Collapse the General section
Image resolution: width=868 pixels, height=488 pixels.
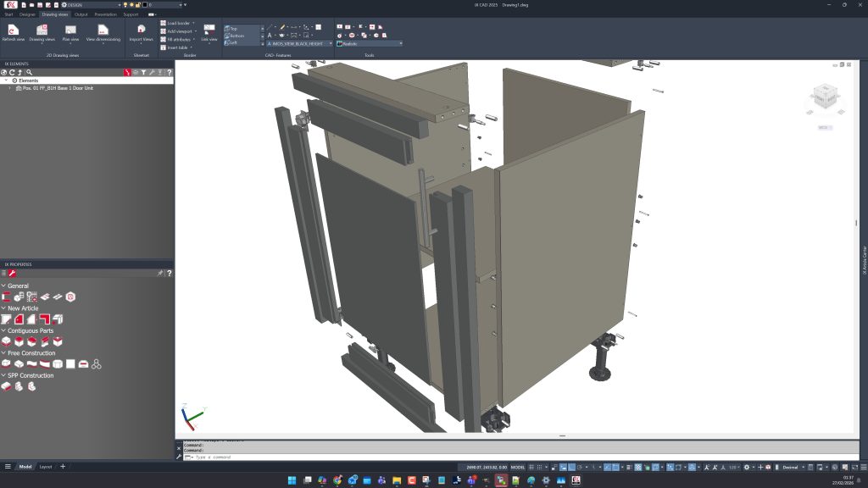(x=3, y=286)
